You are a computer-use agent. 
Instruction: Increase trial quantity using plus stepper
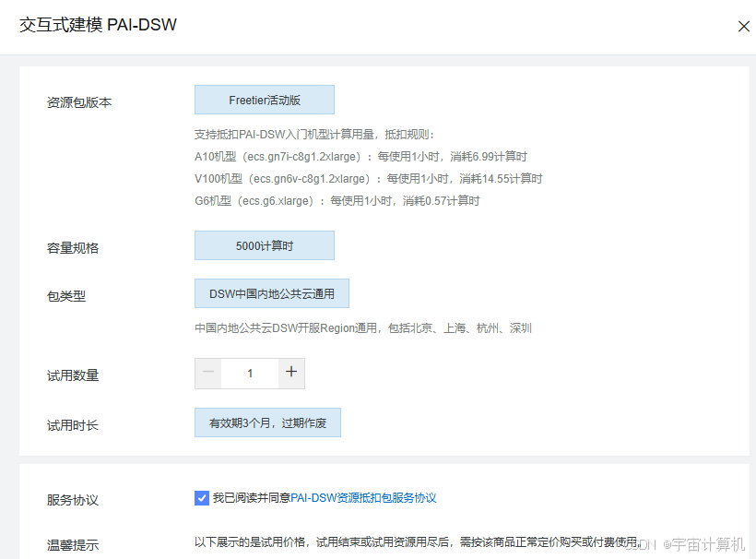coord(291,373)
